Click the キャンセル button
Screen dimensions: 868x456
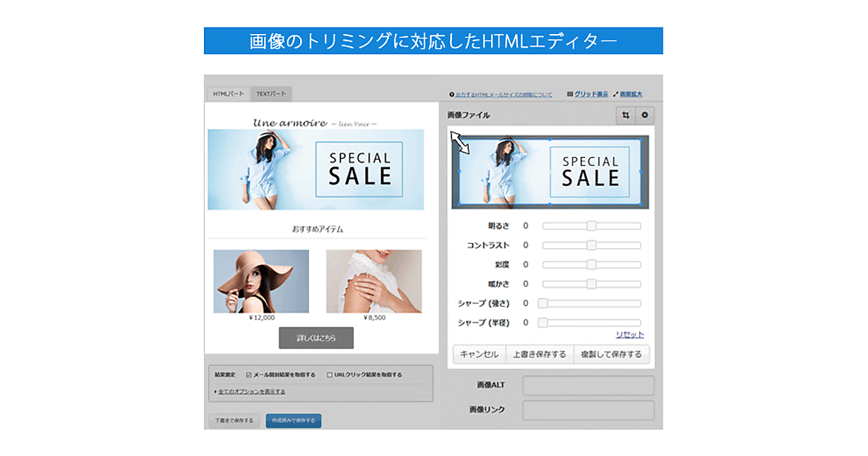click(x=480, y=354)
